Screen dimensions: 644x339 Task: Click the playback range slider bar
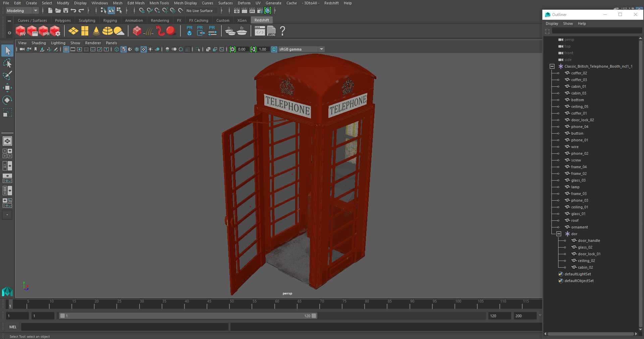point(188,316)
